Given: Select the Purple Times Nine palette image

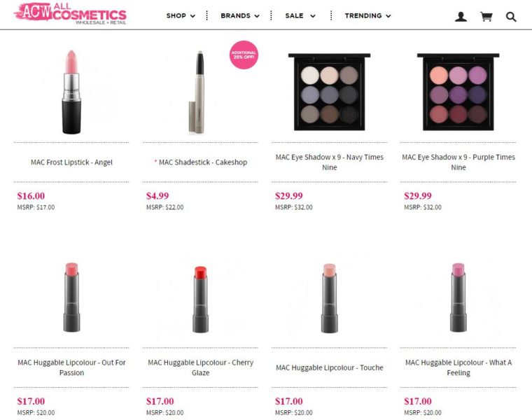Looking at the screenshot, I should 458,92.
